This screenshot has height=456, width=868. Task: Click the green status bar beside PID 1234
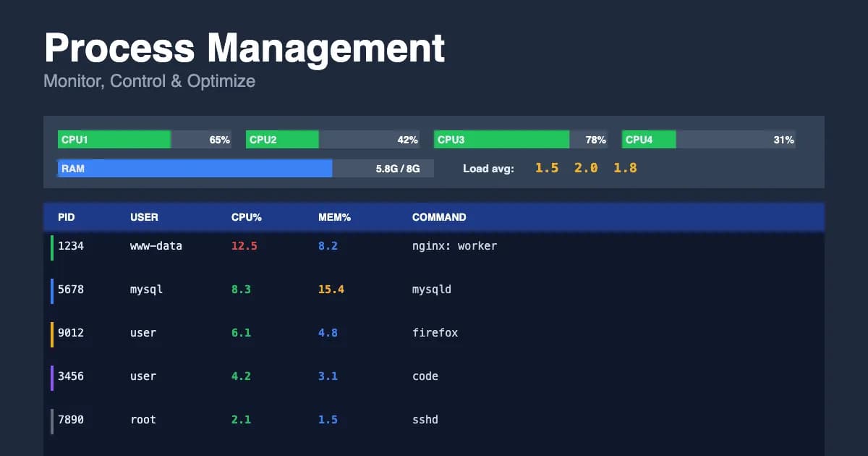coord(51,246)
